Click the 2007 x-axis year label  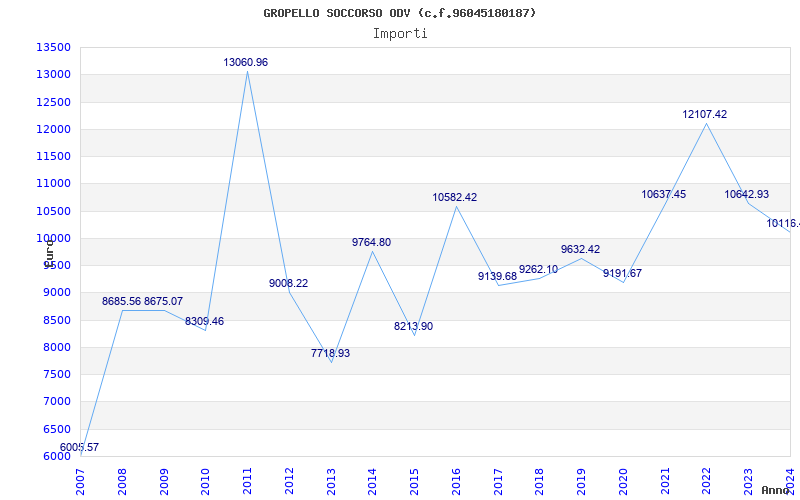pos(81,482)
